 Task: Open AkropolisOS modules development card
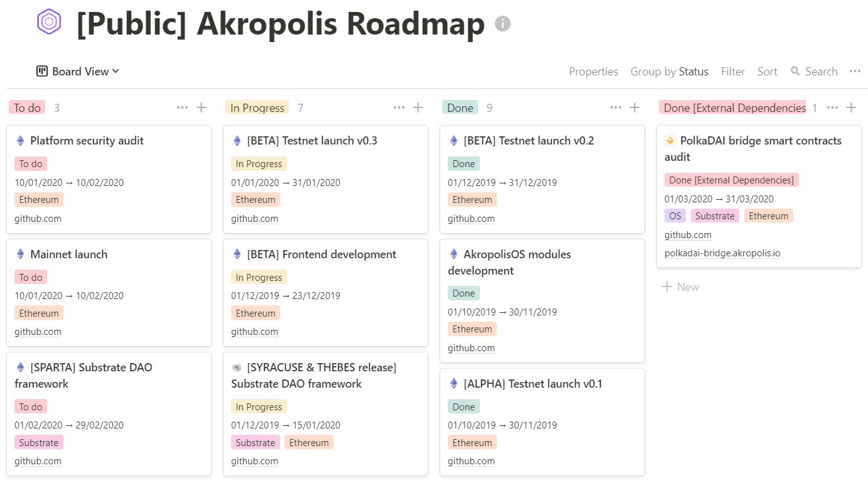[542, 300]
